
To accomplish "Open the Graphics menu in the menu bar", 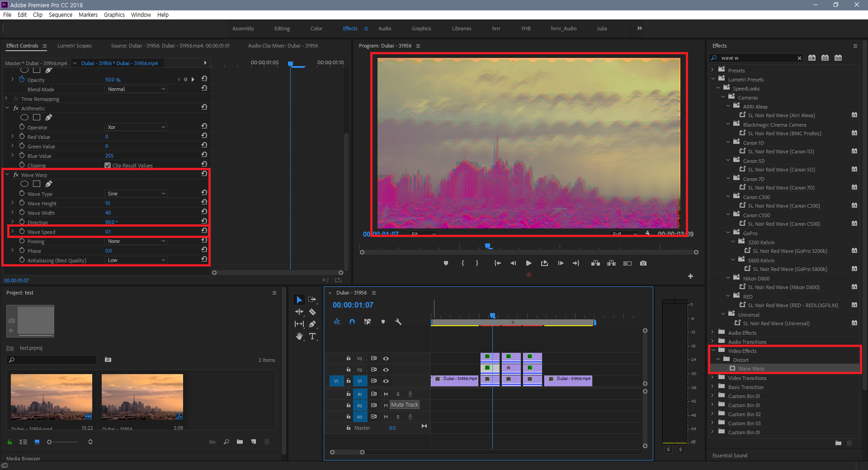I will (114, 15).
